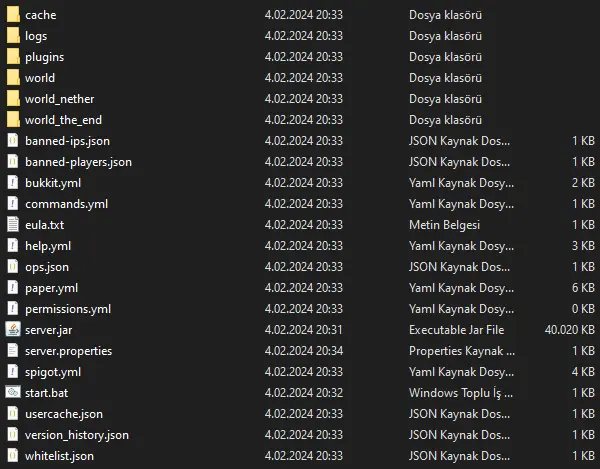
Task: Click the 2 KB size of bukkit.yml
Action: click(x=583, y=183)
